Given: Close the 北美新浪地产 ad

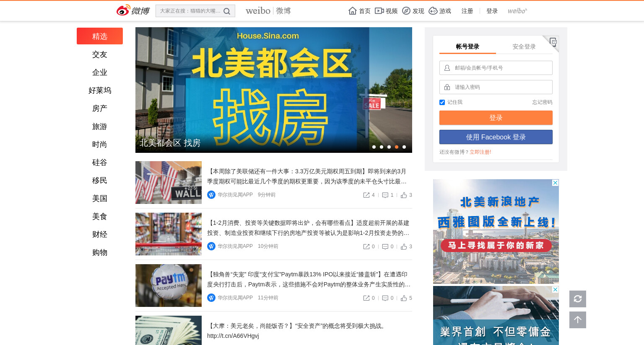Looking at the screenshot, I should pyautogui.click(x=555, y=183).
